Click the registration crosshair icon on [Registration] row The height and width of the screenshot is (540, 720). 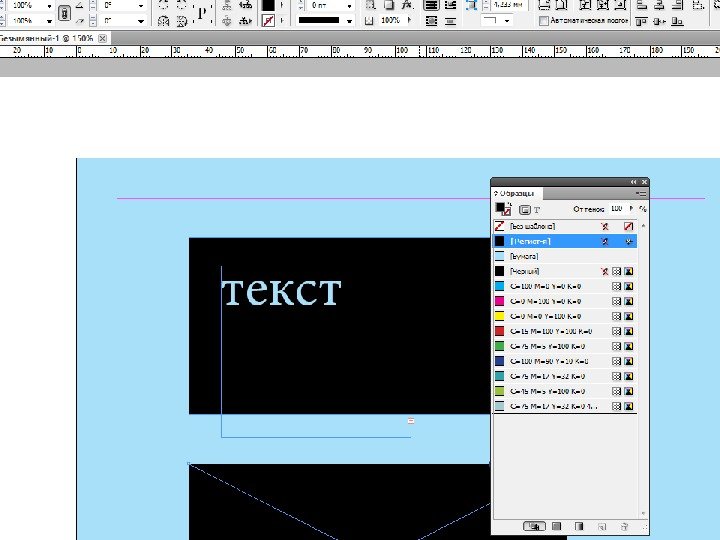click(x=629, y=242)
